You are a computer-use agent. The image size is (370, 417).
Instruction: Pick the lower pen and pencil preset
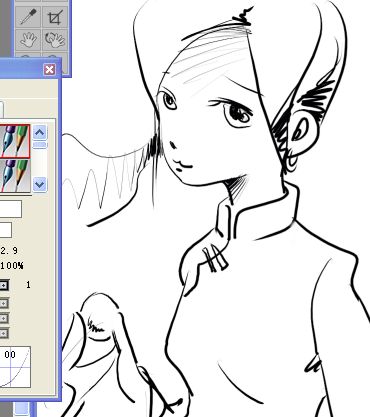15,175
